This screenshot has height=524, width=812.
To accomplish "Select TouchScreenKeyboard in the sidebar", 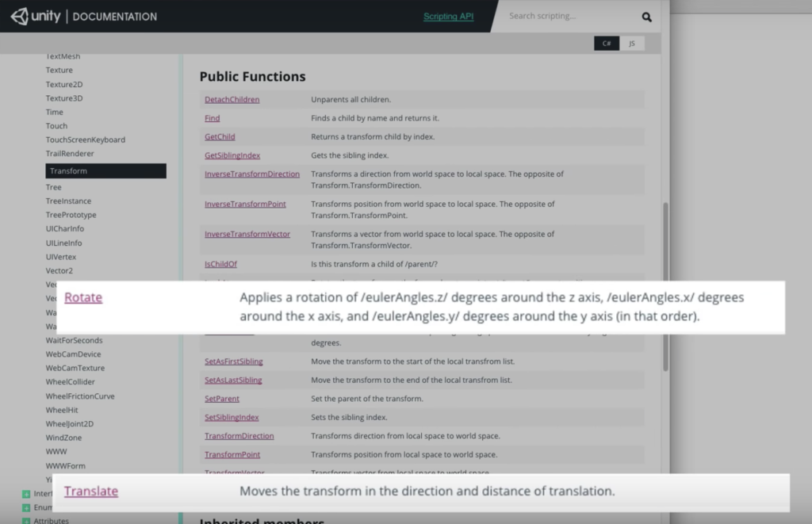I will [86, 140].
